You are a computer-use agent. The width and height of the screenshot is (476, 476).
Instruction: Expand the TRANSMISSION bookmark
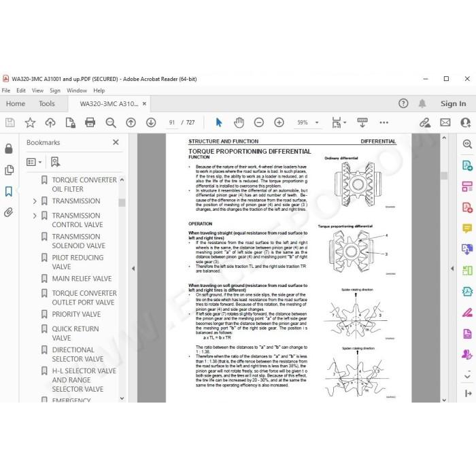35,201
